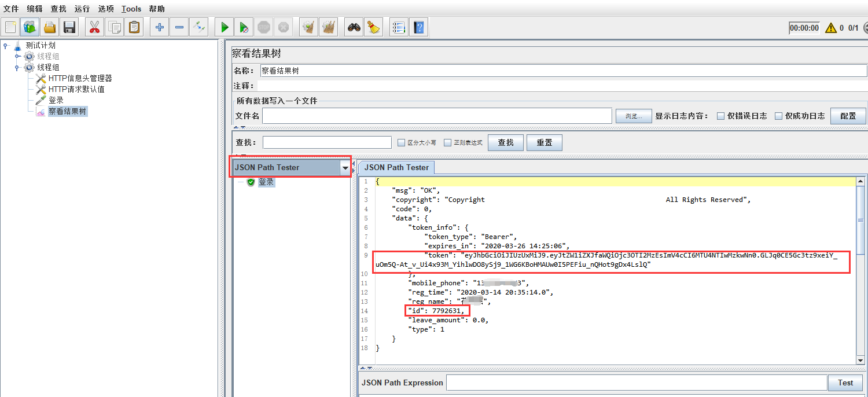Focus the JSON Path Expression field
The width and height of the screenshot is (868, 397).
(637, 383)
